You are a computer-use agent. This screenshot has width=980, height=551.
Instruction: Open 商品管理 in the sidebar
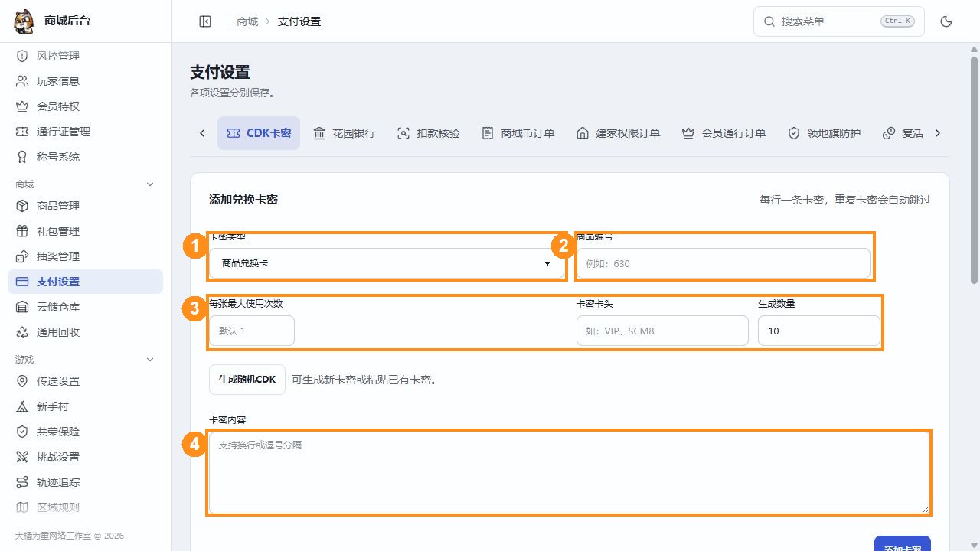85,206
